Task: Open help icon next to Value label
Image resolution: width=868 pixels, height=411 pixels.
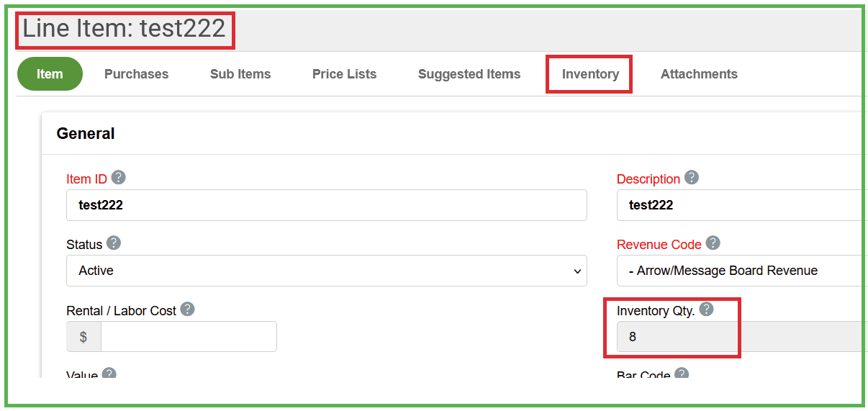Action: pos(109,374)
